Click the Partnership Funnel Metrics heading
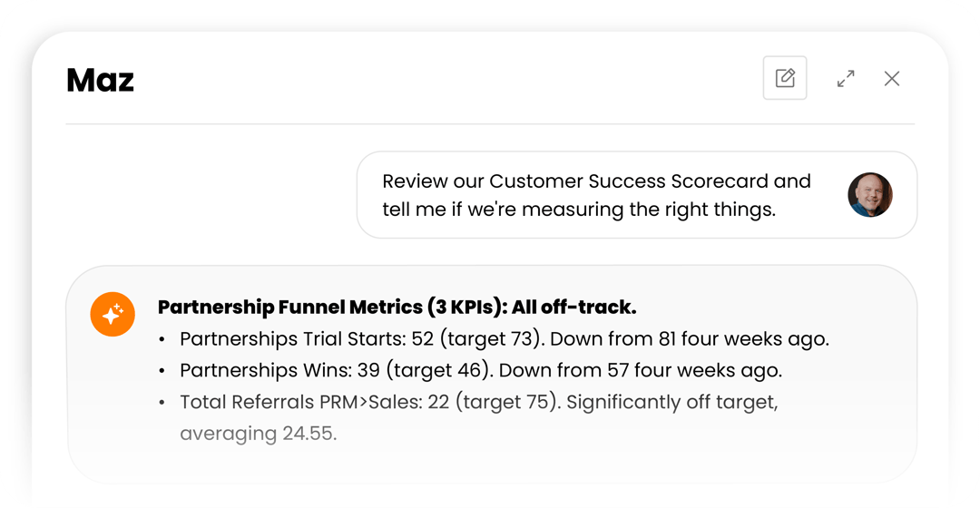The image size is (980, 508). pos(397,308)
